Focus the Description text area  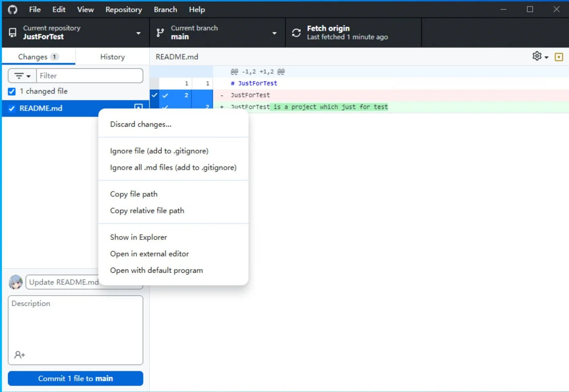click(76, 330)
